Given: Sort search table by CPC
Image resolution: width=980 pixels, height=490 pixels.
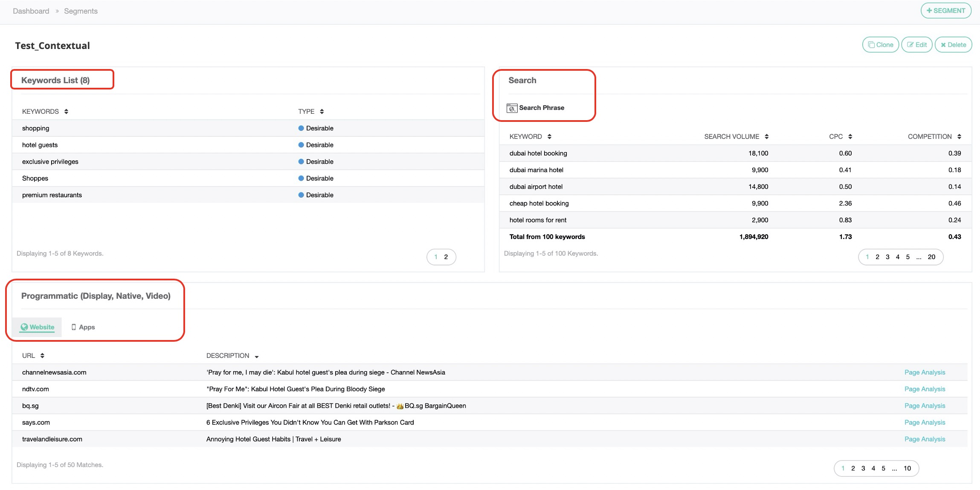Looking at the screenshot, I should [850, 137].
